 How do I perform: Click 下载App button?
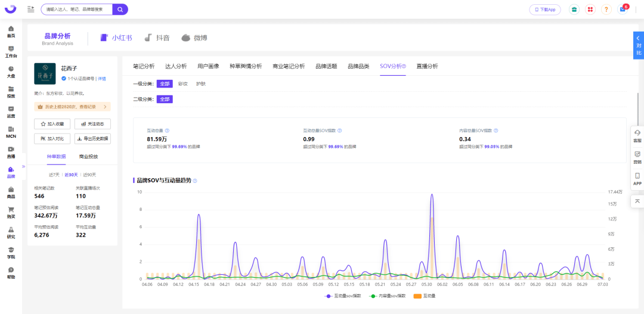[x=545, y=10]
